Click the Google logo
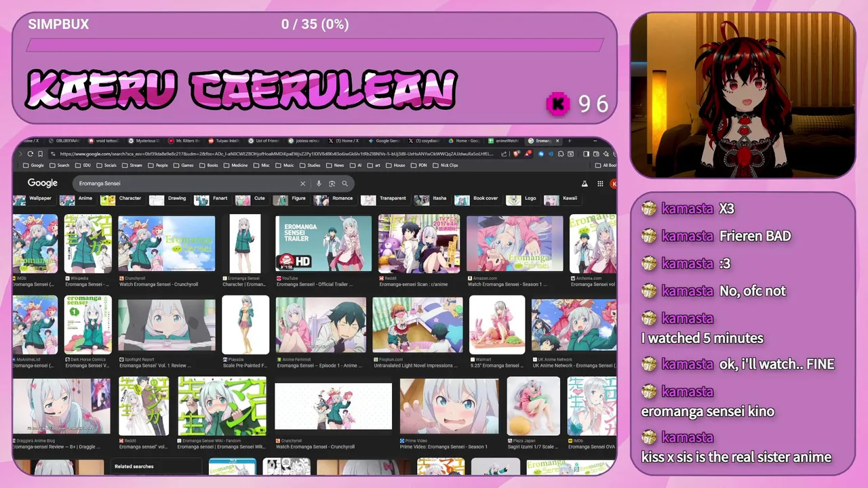868x488 pixels. (x=42, y=183)
